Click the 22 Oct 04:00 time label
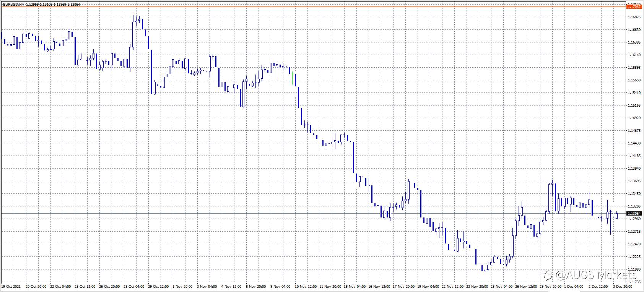The width and height of the screenshot is (644, 292). pos(60,286)
